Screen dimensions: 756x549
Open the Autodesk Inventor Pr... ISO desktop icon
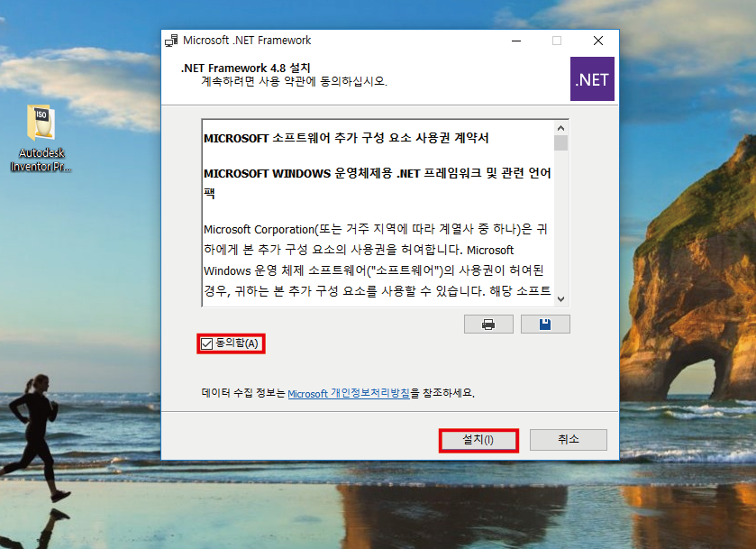coord(41,139)
